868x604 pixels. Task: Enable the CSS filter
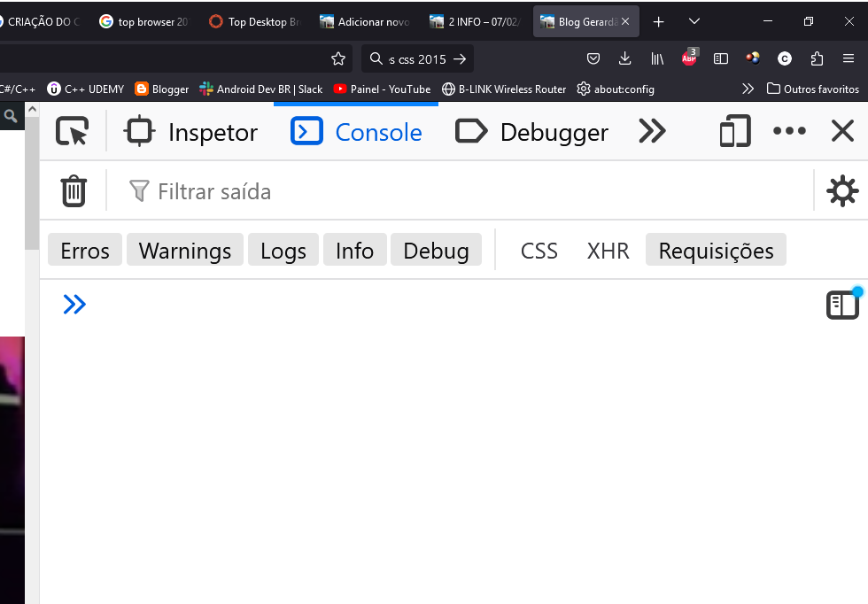click(539, 251)
